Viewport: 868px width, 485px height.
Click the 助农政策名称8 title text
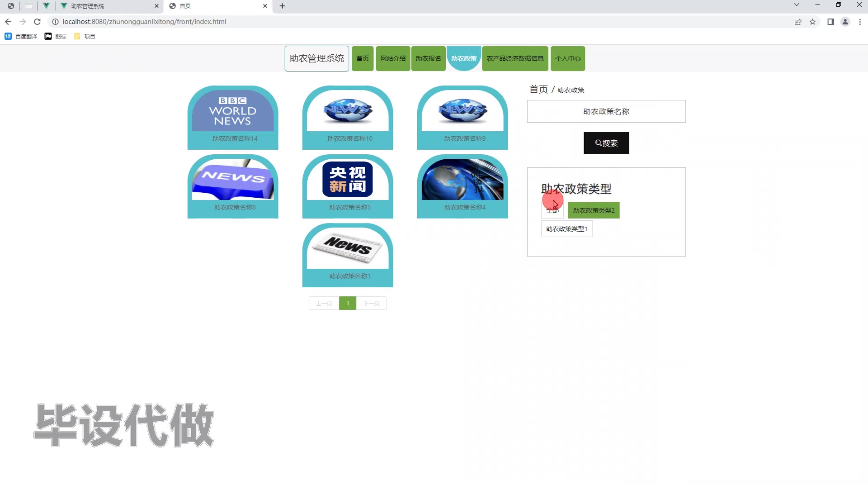coord(235,207)
